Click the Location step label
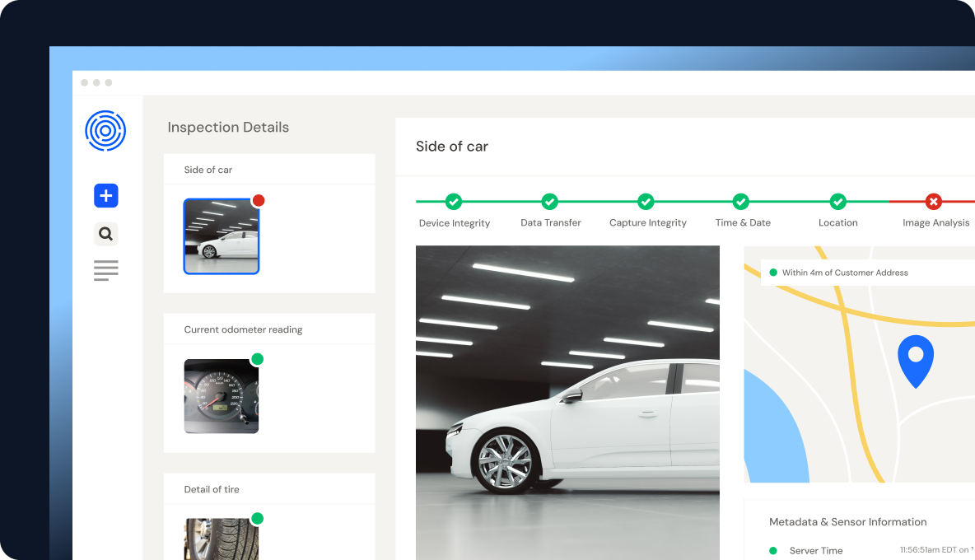975x560 pixels. pyautogui.click(x=838, y=222)
